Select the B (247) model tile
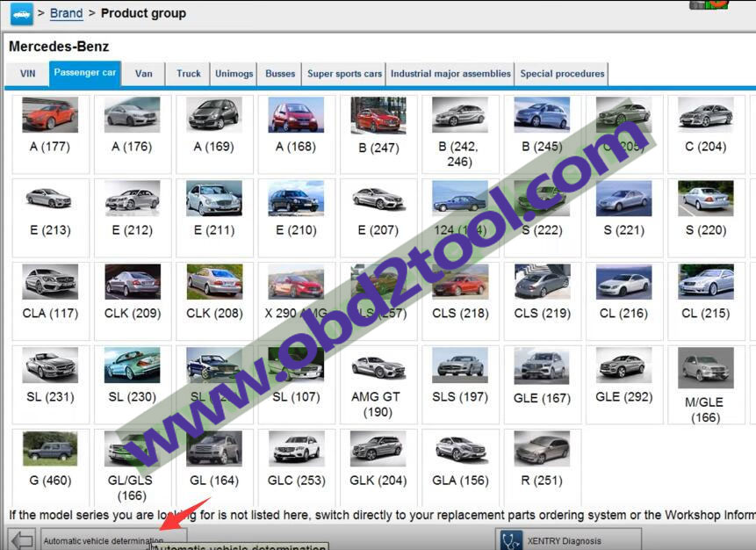Image resolution: width=756 pixels, height=550 pixels. pos(378,134)
